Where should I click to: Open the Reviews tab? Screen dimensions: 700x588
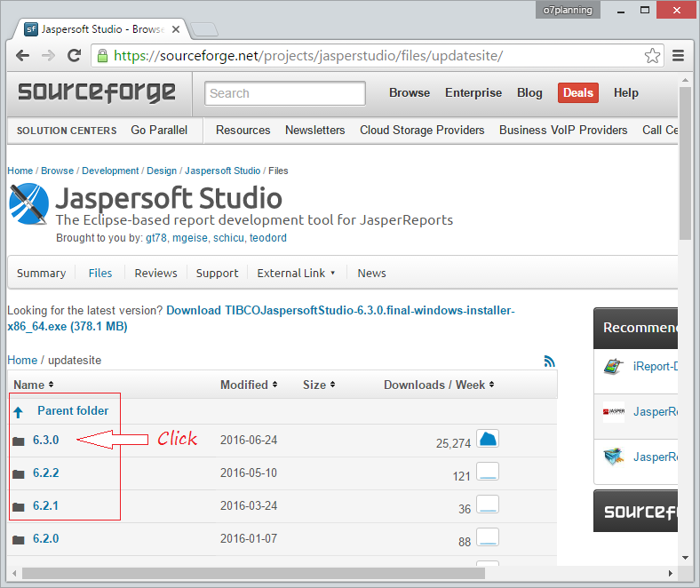click(155, 274)
